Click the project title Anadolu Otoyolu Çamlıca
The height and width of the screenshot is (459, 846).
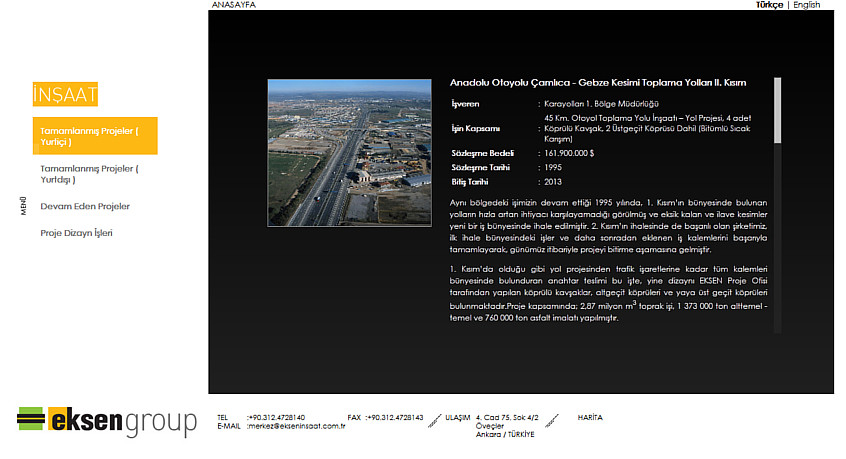598,83
